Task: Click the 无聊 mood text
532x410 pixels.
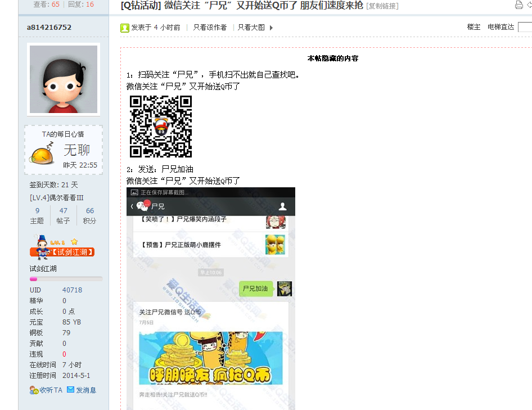Action: [x=77, y=150]
